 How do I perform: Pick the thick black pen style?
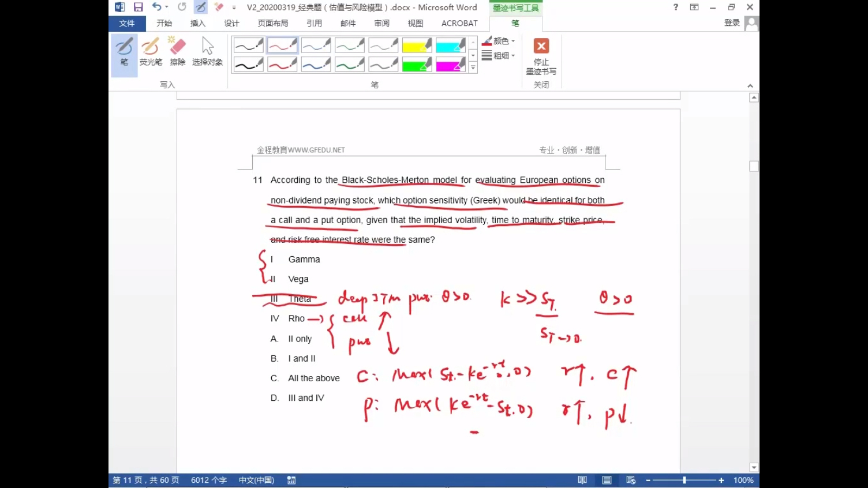(249, 64)
